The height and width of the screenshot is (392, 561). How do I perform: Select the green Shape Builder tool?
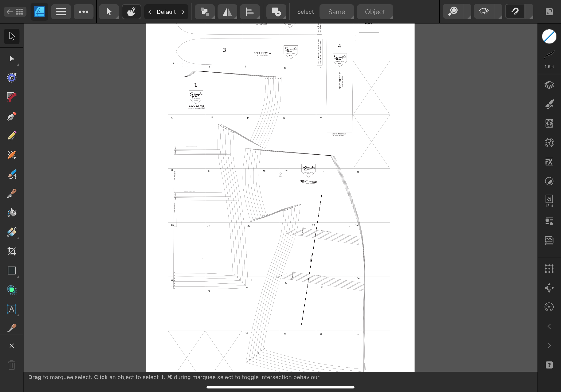[12, 290]
